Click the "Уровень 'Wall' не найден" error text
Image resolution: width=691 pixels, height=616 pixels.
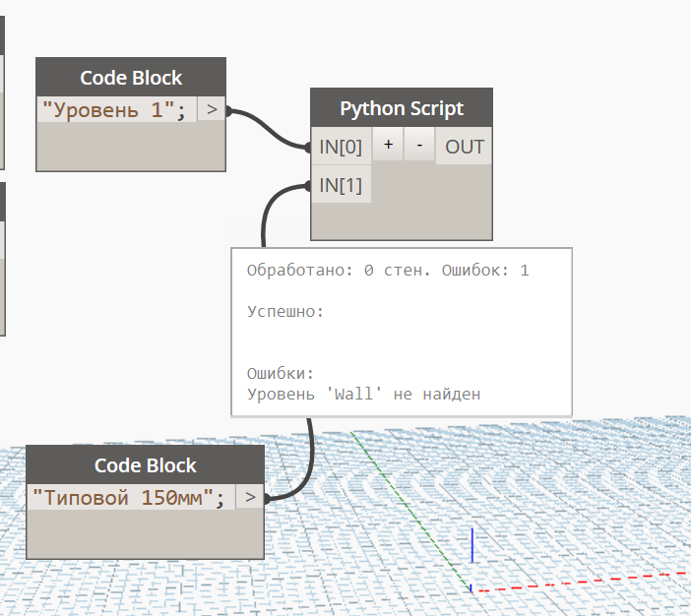point(363,394)
